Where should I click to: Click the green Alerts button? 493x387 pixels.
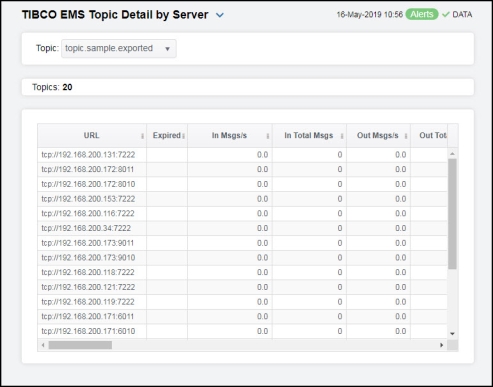(422, 14)
